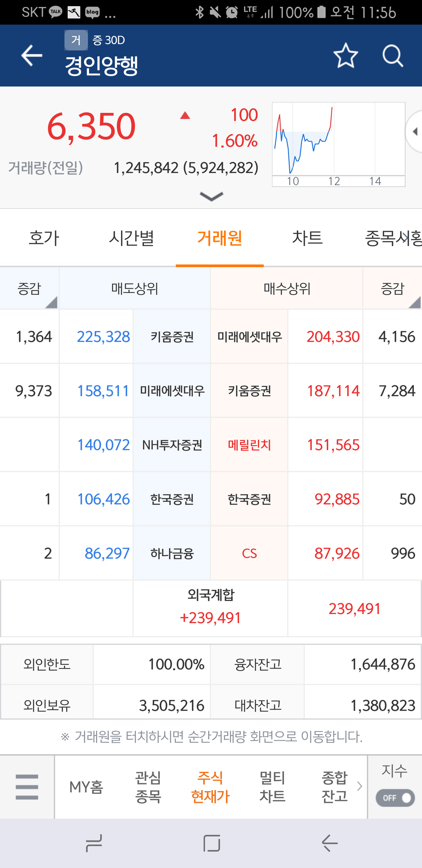Switch to 시간별 tab
Viewport: 422px width, 868px height.
click(132, 238)
